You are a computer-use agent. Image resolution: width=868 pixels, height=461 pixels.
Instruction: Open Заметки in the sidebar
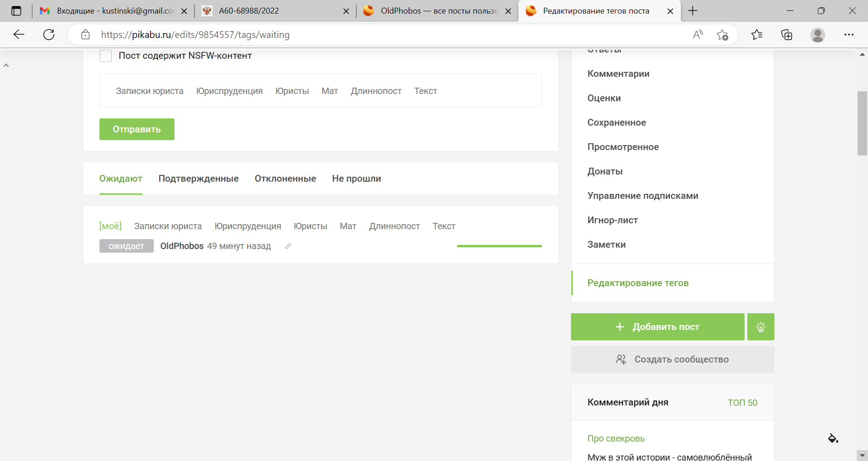point(607,245)
